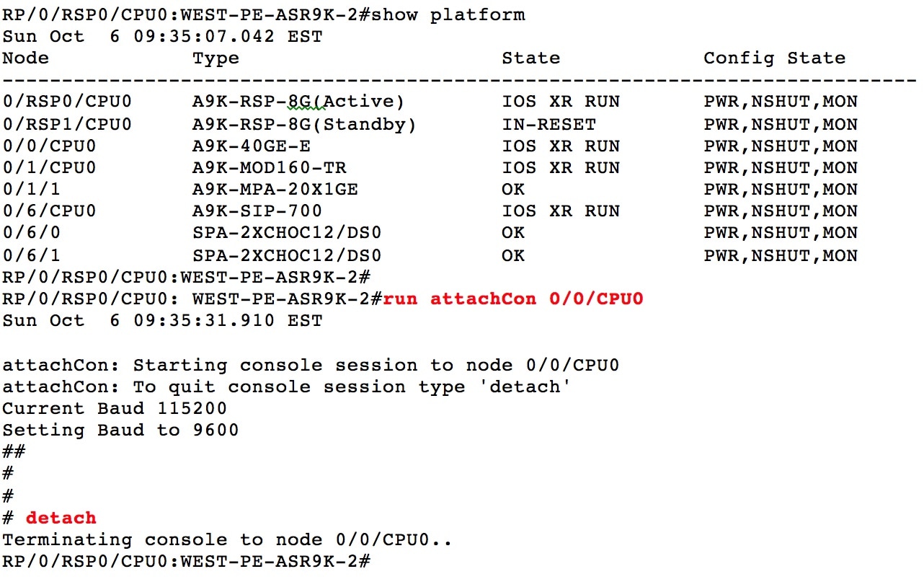The width and height of the screenshot is (924, 587).
Task: Select the 'Type' column header
Action: click(x=216, y=58)
